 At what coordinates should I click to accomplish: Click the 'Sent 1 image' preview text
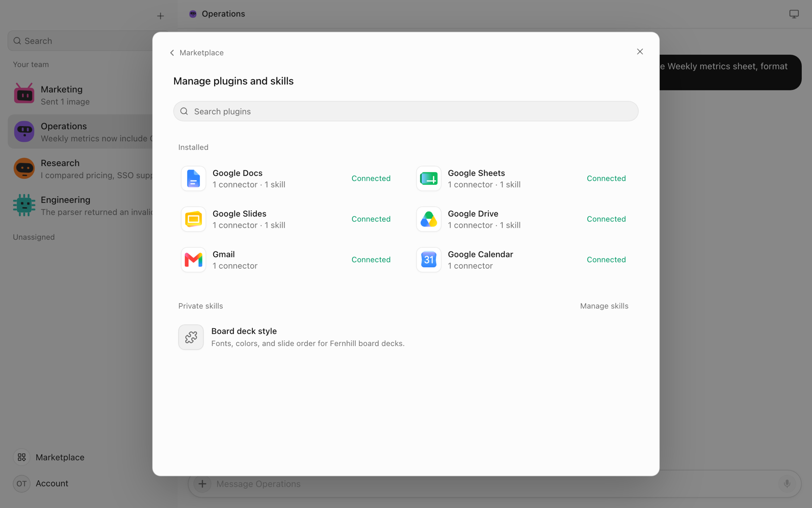[65, 102]
